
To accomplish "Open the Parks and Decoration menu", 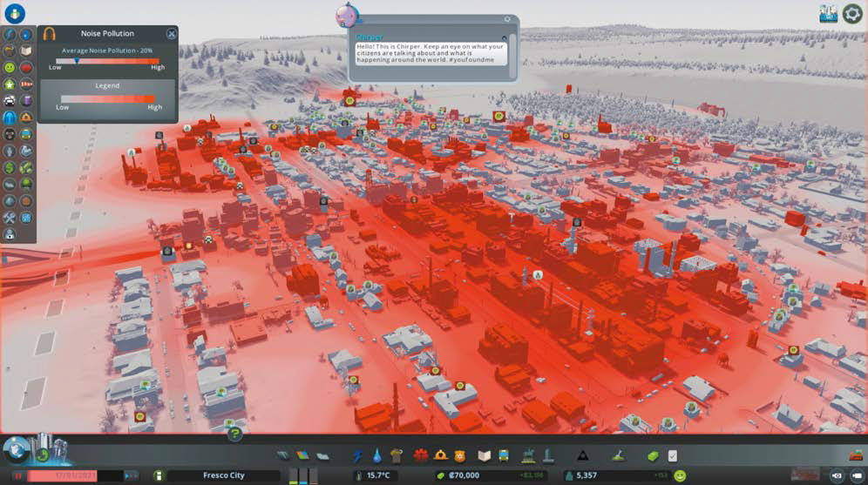I will [528, 455].
